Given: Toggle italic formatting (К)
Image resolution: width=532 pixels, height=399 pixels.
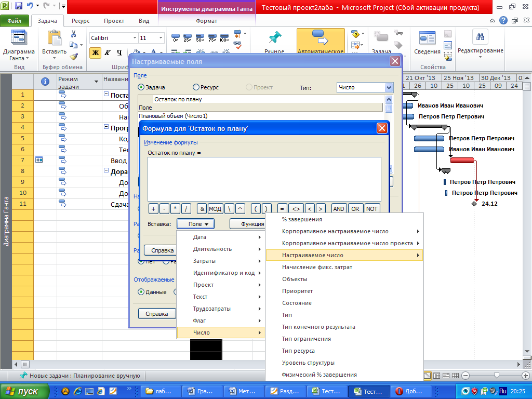Looking at the screenshot, I should (108, 52).
